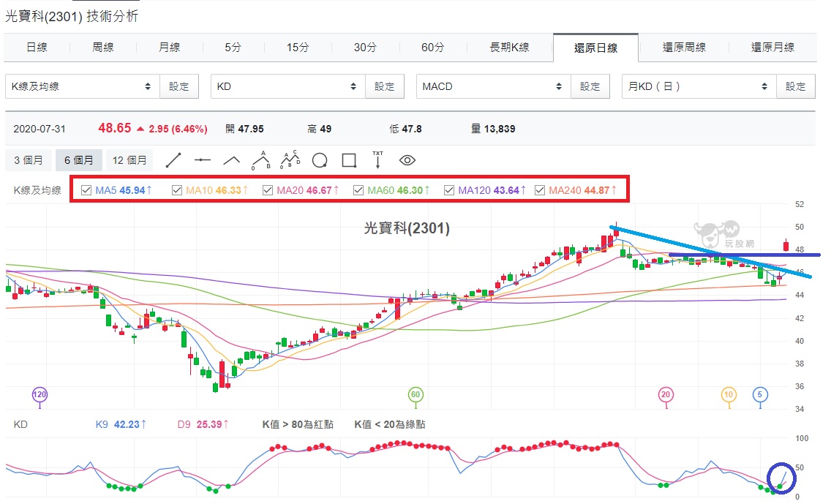Click the 60 moving average period marker

pyautogui.click(x=415, y=394)
